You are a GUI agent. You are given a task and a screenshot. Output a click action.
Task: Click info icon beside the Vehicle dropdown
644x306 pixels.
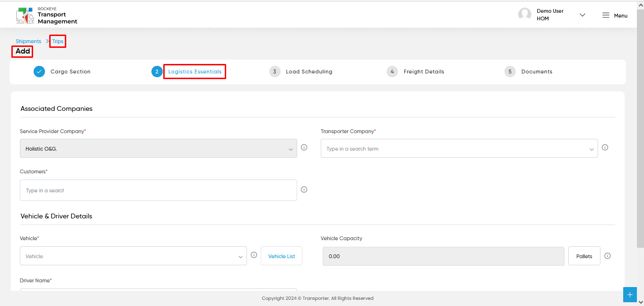[254, 255]
